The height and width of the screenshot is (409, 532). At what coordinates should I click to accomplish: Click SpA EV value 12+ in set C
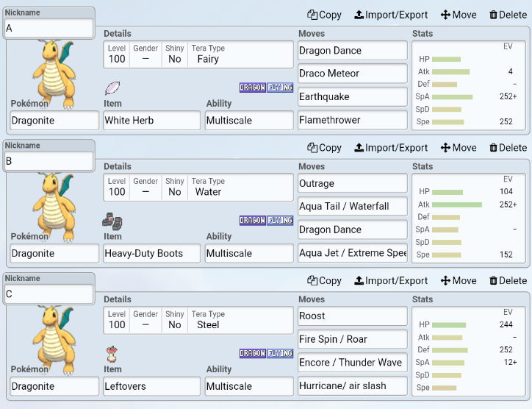pos(510,362)
